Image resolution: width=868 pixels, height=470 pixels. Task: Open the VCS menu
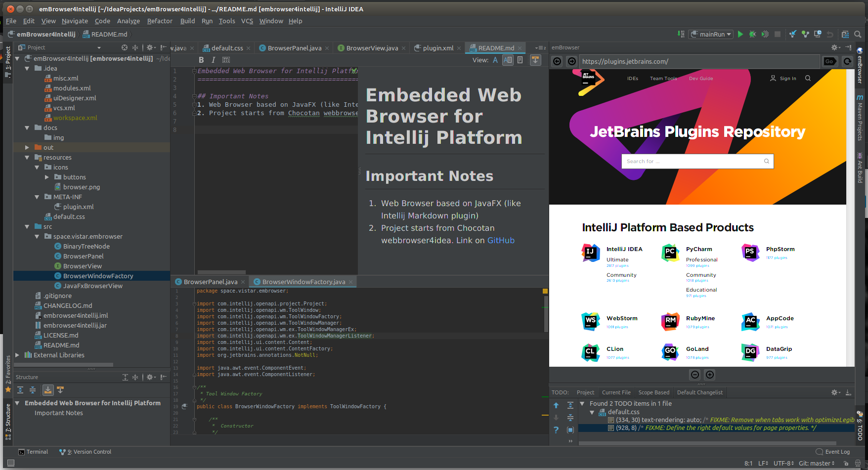247,21
